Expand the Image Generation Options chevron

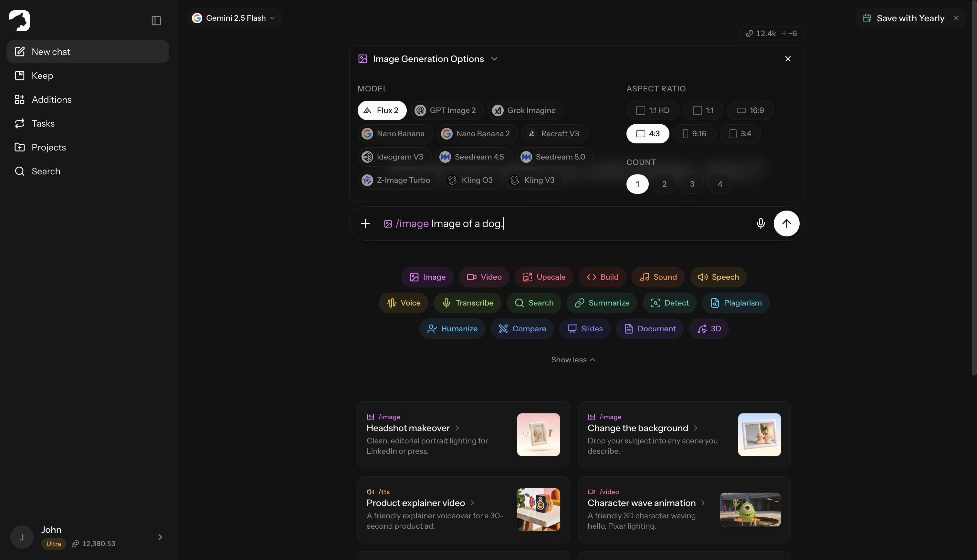pyautogui.click(x=494, y=59)
